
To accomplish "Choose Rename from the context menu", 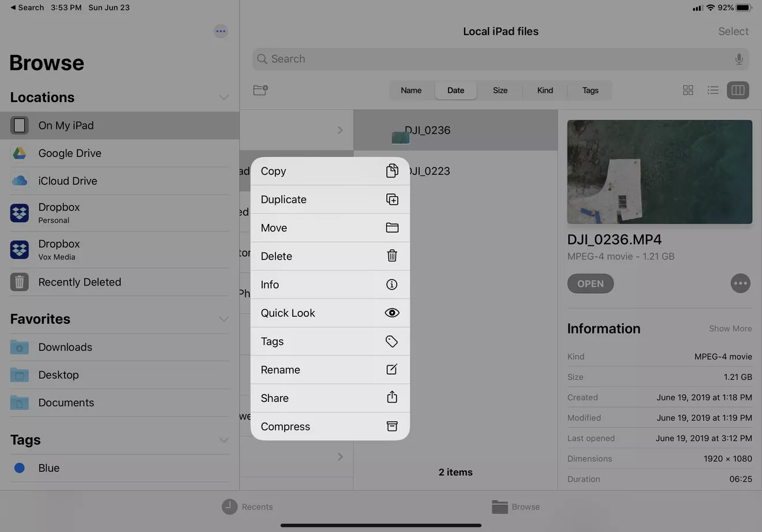I will (x=330, y=370).
